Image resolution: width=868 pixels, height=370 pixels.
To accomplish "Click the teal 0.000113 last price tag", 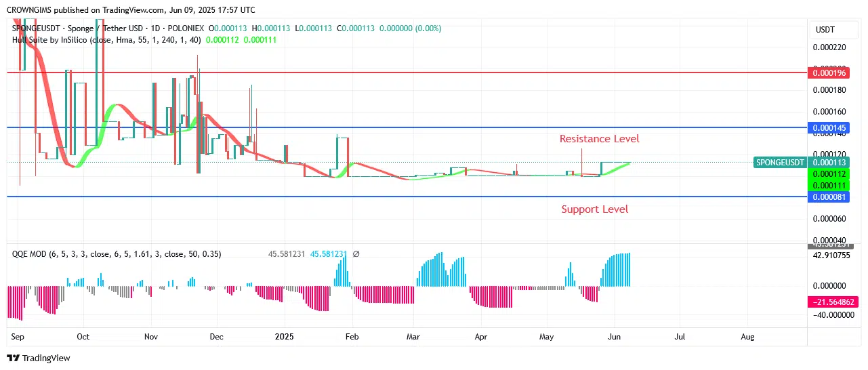I will coord(829,163).
